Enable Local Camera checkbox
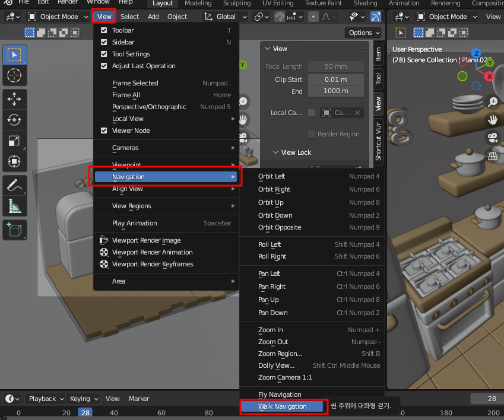This screenshot has height=420, width=504. (312, 113)
